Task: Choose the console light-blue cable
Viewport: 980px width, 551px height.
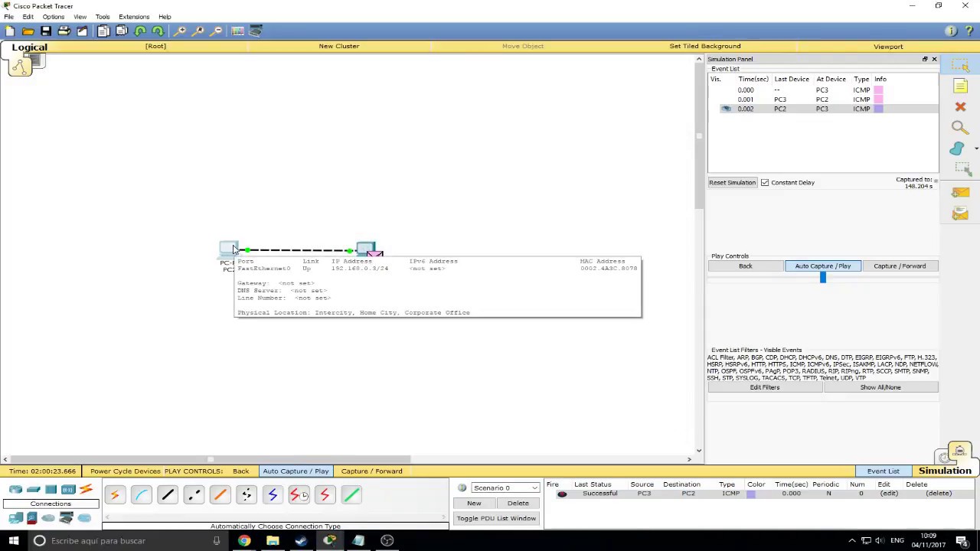Action: (142, 495)
